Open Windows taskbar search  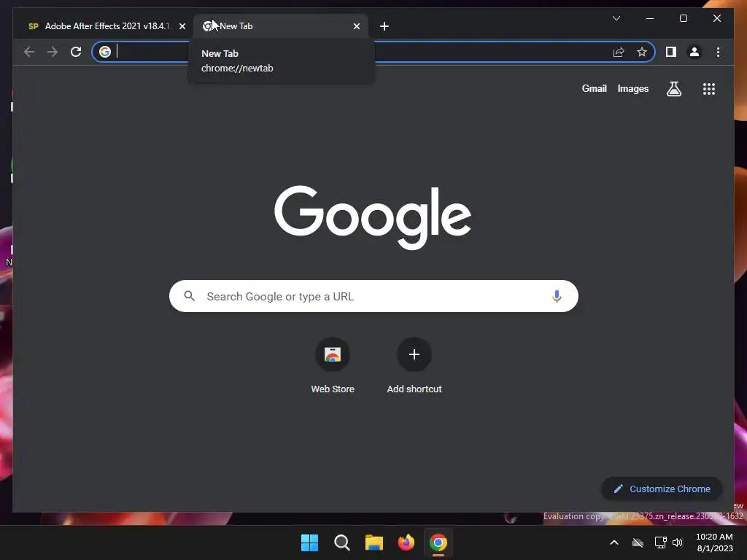click(341, 542)
